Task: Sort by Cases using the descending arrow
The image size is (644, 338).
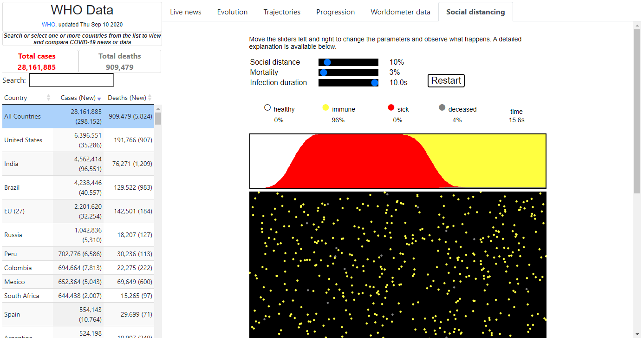Action: tap(99, 98)
